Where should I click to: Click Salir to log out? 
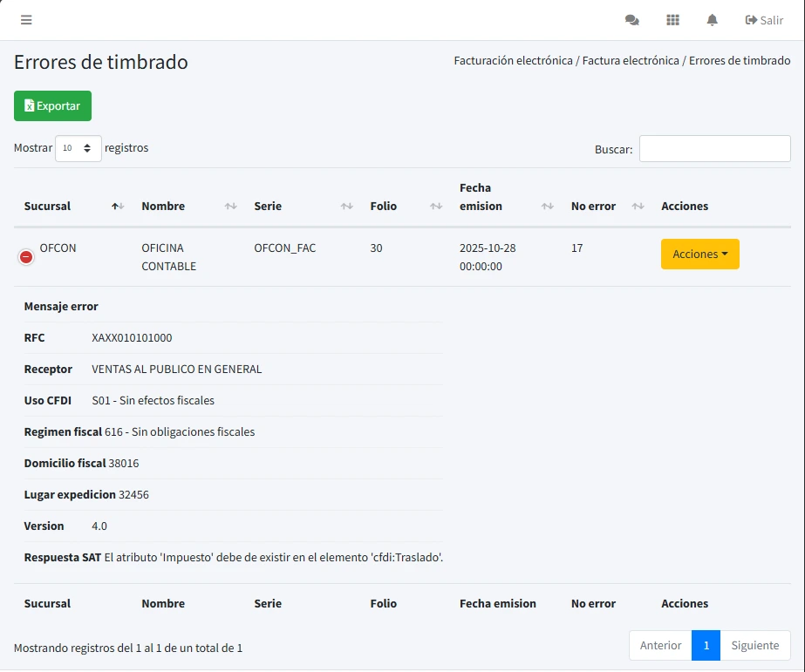(764, 20)
